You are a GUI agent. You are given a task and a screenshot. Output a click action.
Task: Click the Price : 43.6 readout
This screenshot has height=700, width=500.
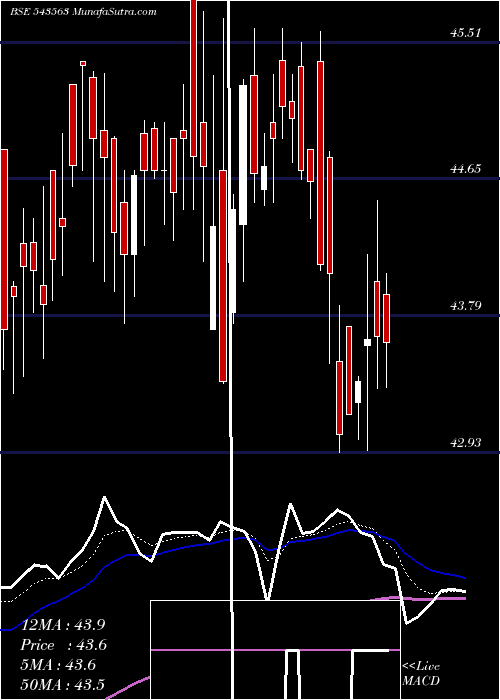[x=64, y=645]
